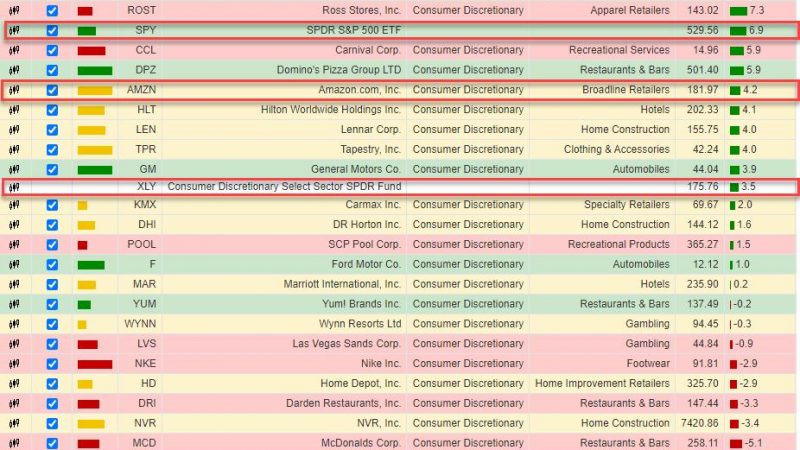Open the chart icon for GM row
The width and height of the screenshot is (800, 450).
pos(14,170)
